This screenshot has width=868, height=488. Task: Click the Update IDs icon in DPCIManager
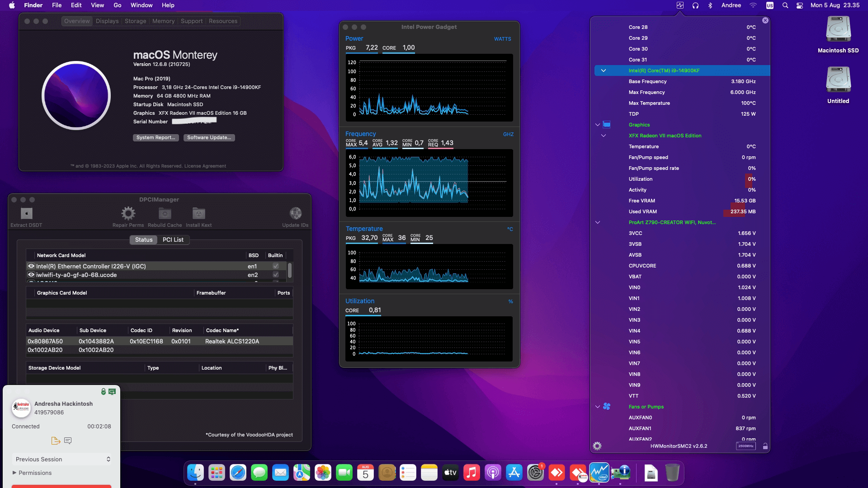pyautogui.click(x=296, y=213)
